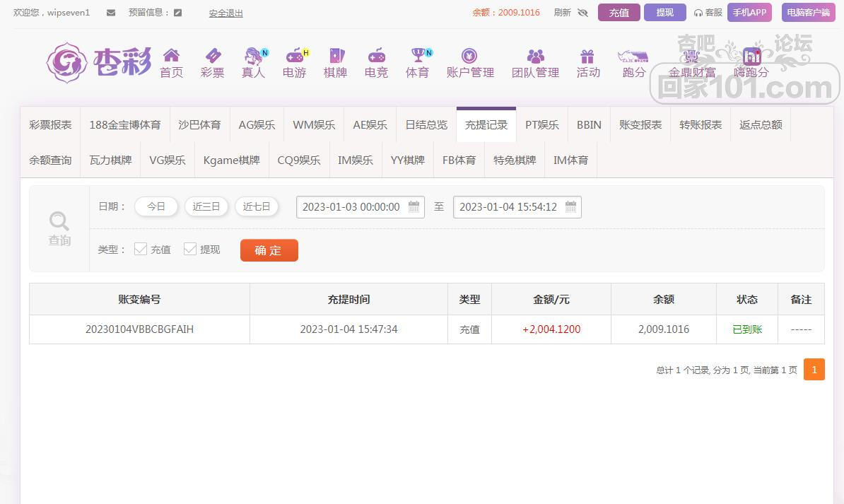Toggle the 提现 type checkbox
The width and height of the screenshot is (844, 504).
pos(190,249)
